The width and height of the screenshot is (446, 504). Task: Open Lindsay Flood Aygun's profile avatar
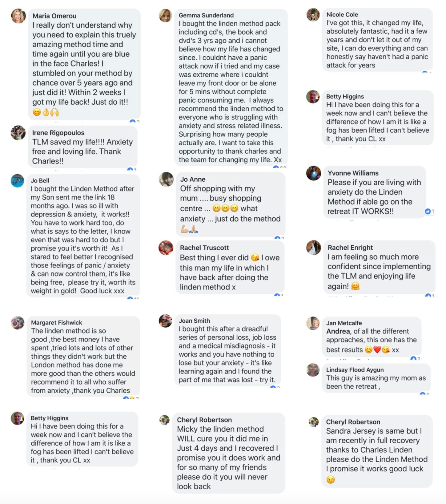tap(313, 370)
